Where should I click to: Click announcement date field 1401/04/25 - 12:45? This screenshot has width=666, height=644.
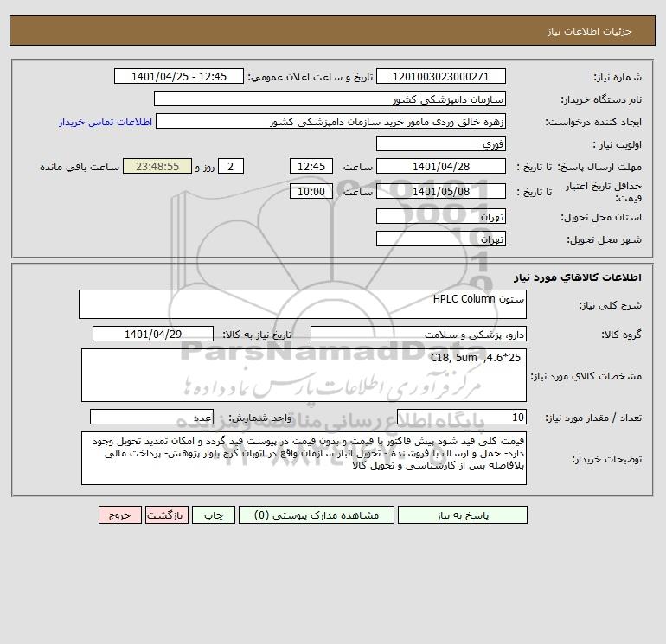pyautogui.click(x=179, y=76)
